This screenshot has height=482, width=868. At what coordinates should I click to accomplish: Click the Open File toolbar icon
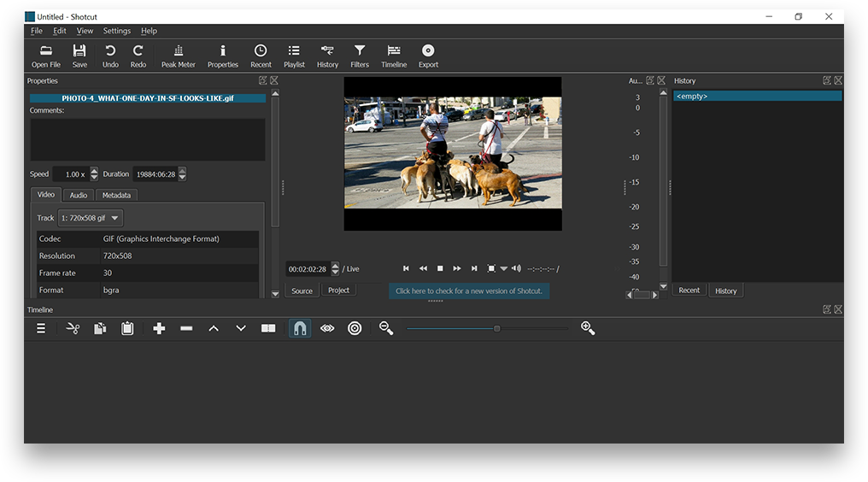[46, 56]
